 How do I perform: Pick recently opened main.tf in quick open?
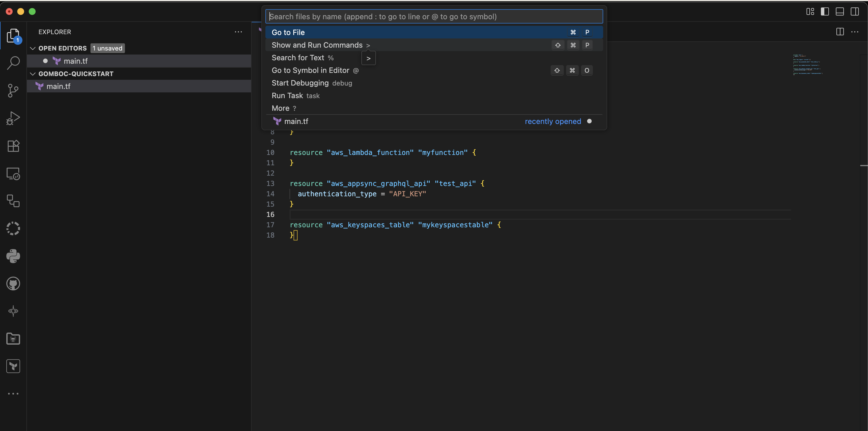coord(296,121)
